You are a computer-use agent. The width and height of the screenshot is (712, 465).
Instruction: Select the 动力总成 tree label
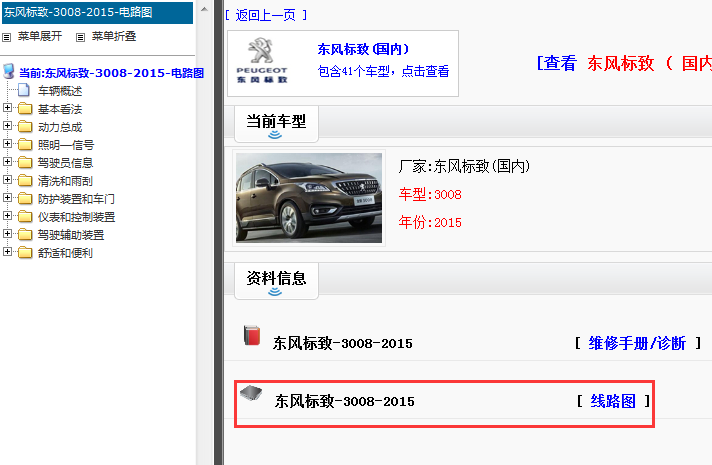coord(60,127)
